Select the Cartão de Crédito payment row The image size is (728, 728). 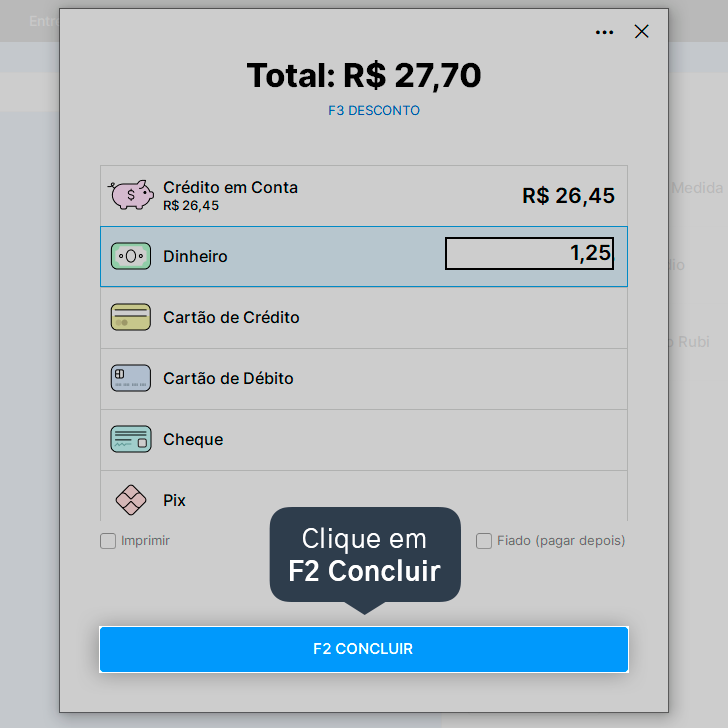[364, 318]
